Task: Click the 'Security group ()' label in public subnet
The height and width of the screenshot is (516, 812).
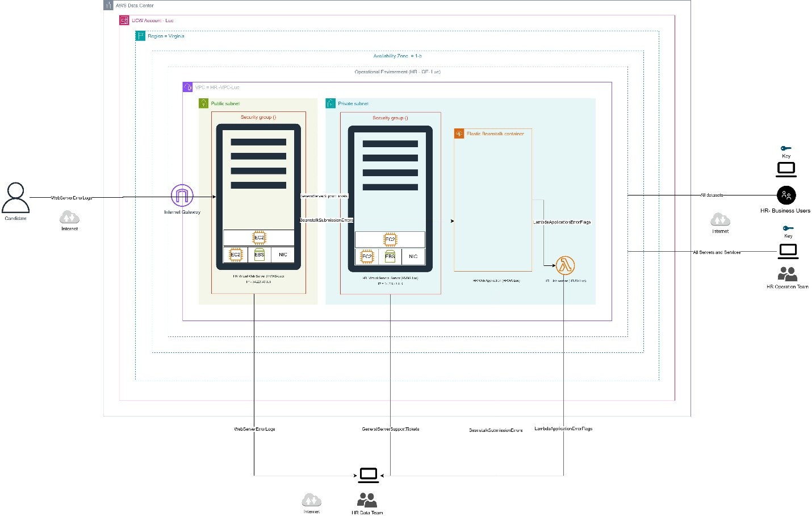Action: point(258,117)
